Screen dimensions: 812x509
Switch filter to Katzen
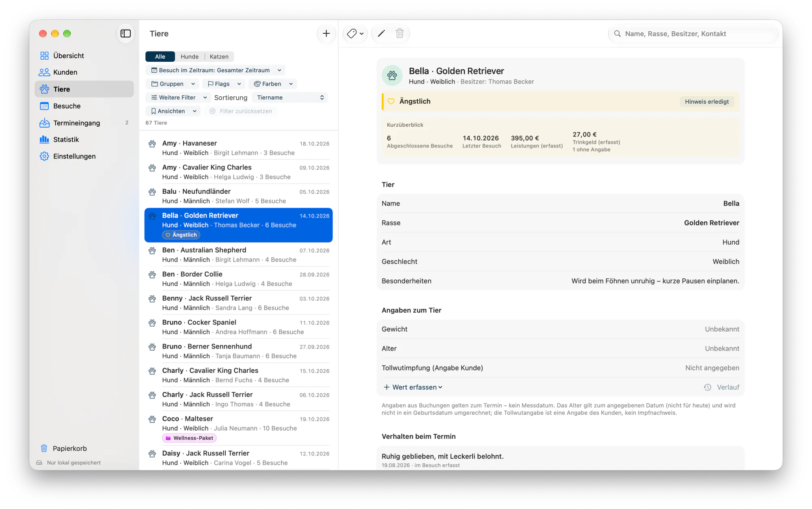[x=219, y=56]
